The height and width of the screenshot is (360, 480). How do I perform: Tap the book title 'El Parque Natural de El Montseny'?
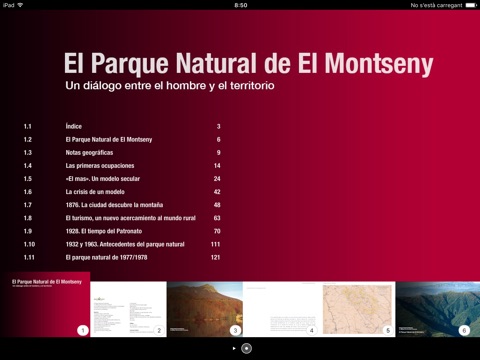(248, 63)
